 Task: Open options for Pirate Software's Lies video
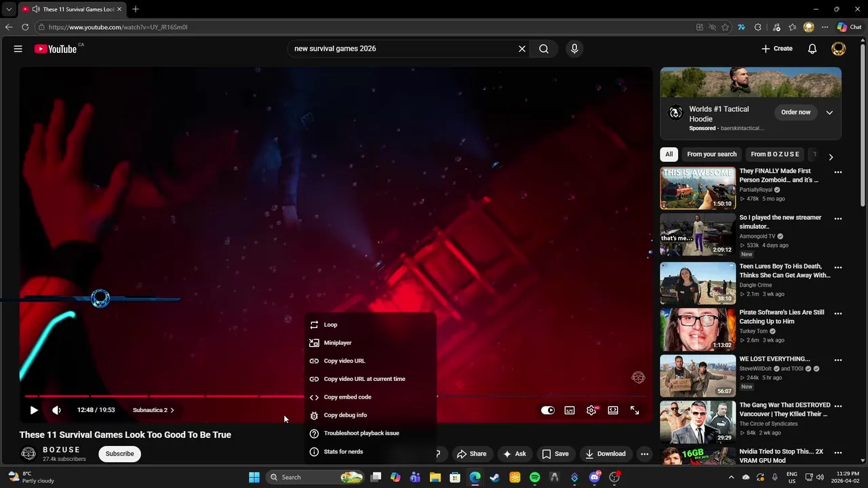coord(838,313)
